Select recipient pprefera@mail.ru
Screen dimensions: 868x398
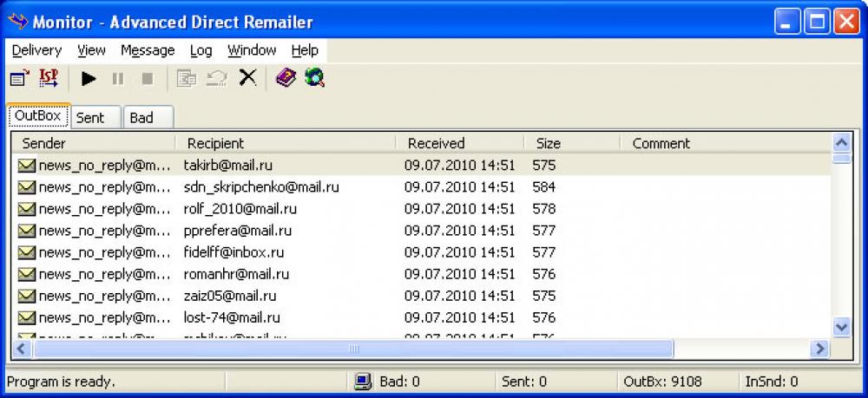238,231
